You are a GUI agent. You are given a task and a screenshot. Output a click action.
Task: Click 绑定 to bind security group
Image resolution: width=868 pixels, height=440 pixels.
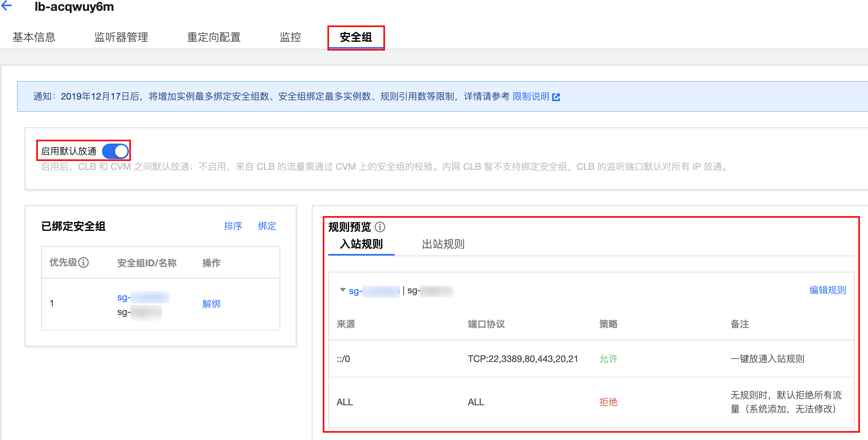(267, 226)
